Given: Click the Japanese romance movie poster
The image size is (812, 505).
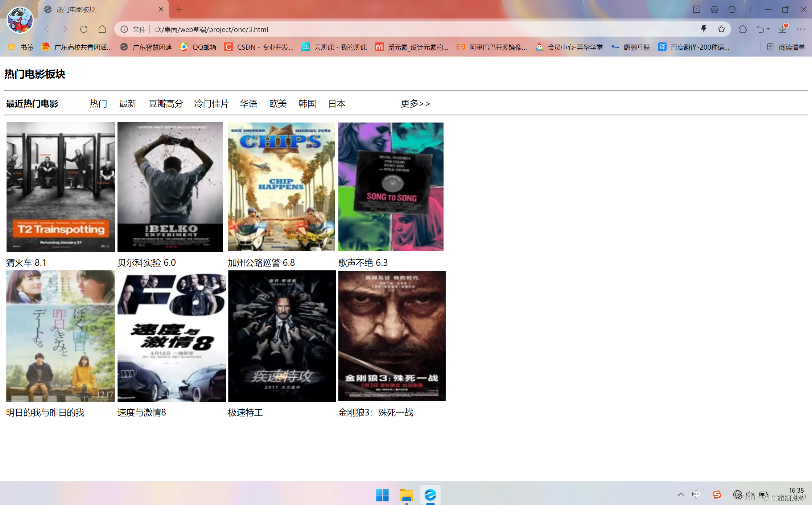Looking at the screenshot, I should click(61, 336).
